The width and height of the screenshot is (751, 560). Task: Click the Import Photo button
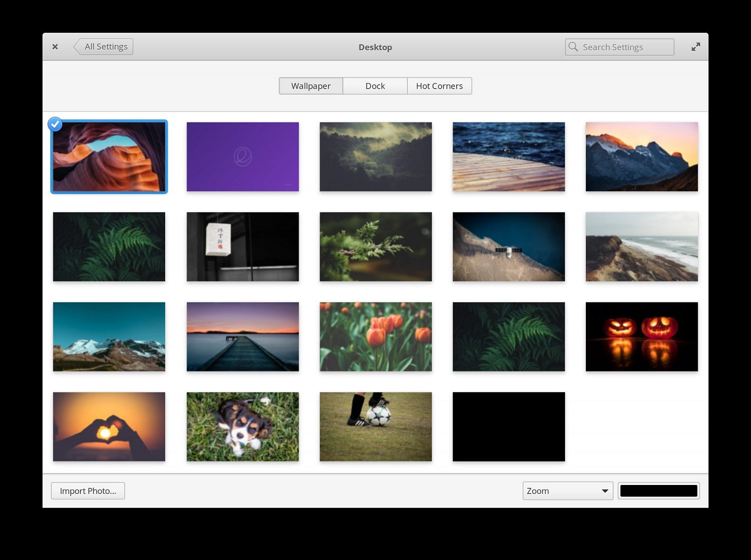(88, 491)
